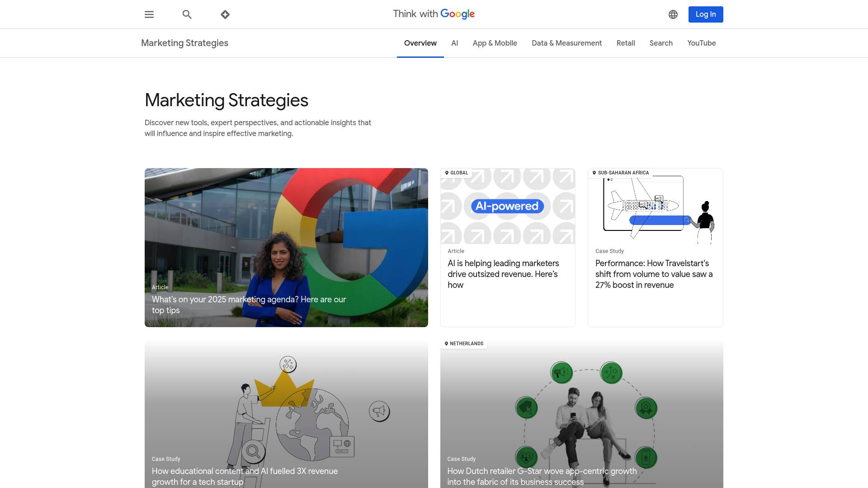The width and height of the screenshot is (868, 488).
Task: Click the AI-powered article thumbnail
Action: pos(507,206)
